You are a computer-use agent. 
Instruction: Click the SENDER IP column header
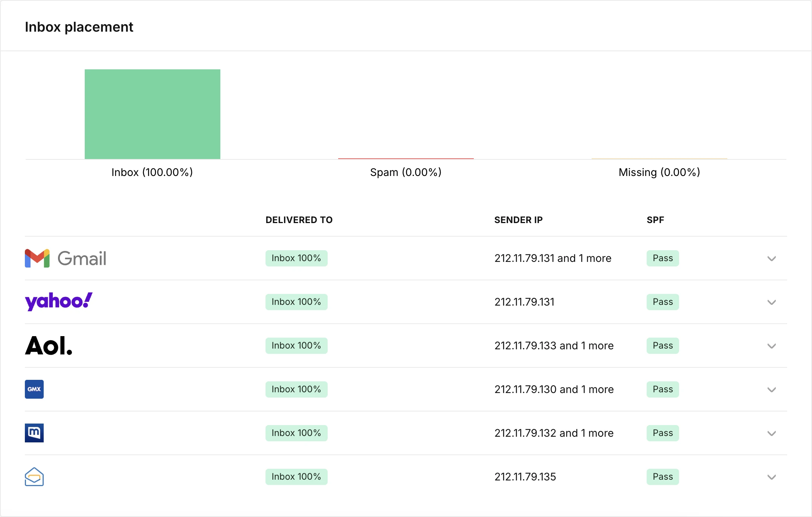click(x=518, y=220)
